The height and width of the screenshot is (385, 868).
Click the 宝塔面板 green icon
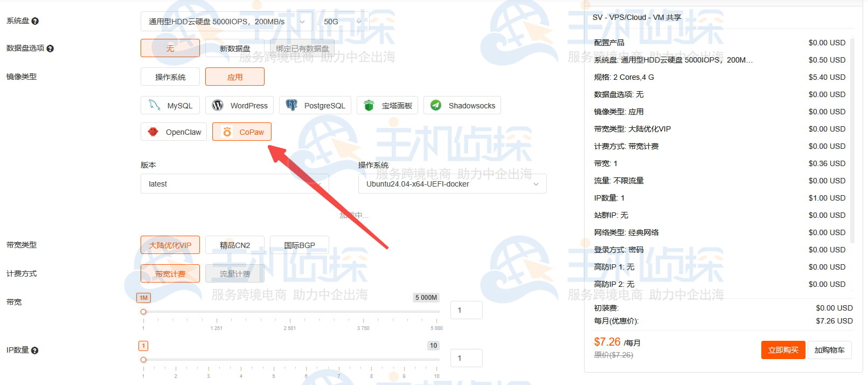369,105
